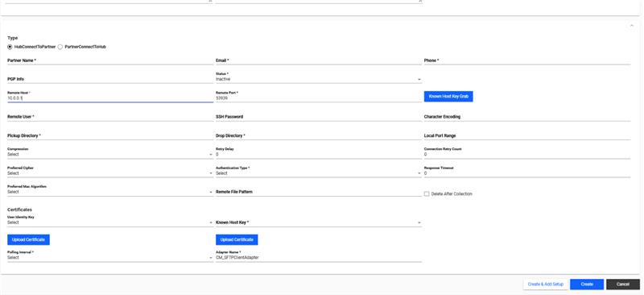Cancel the partner creation form
Viewport: 644px width, 295px height.
click(x=623, y=285)
